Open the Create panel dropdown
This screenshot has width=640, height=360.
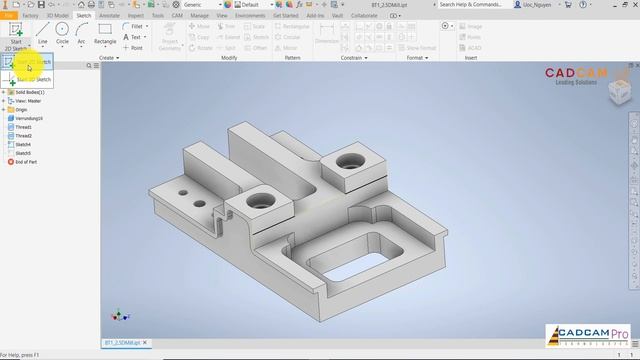[x=109, y=58]
